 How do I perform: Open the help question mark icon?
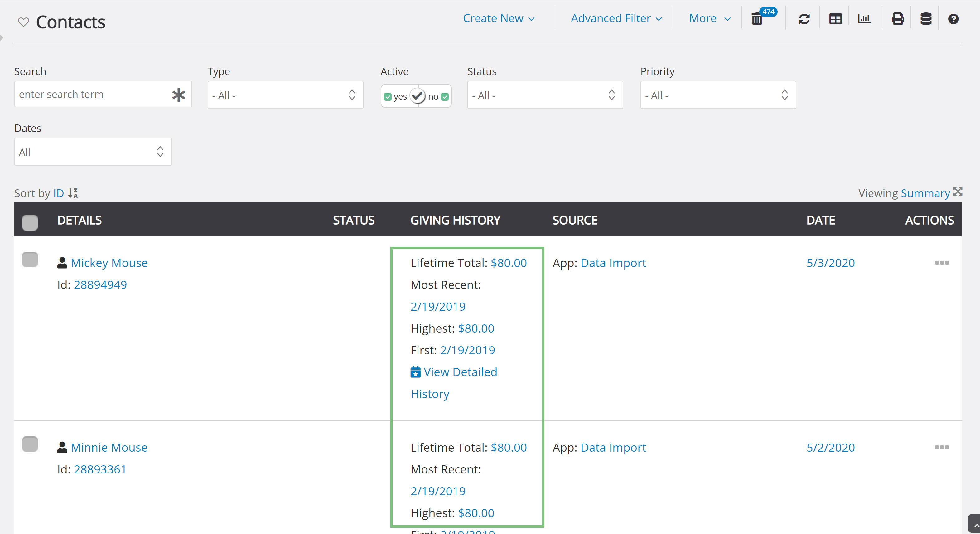953,19
